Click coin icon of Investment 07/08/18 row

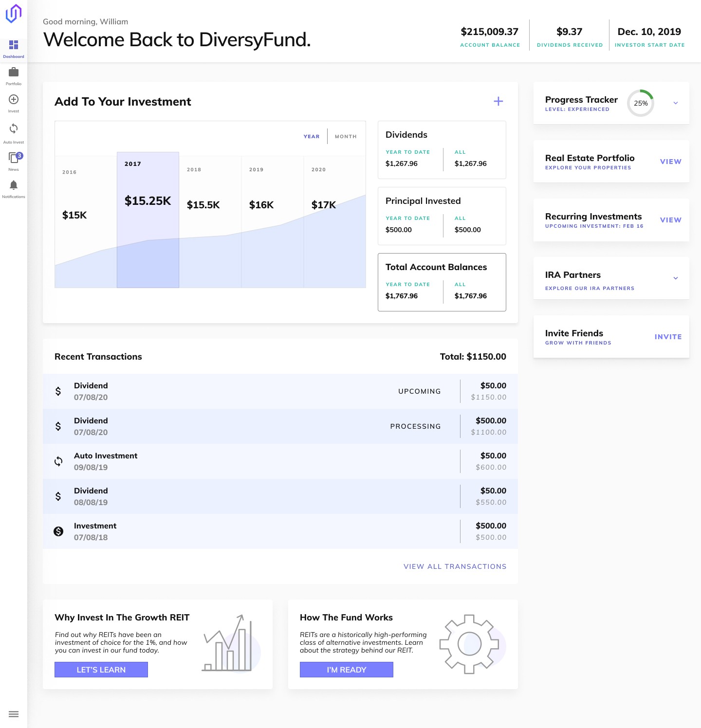click(58, 531)
